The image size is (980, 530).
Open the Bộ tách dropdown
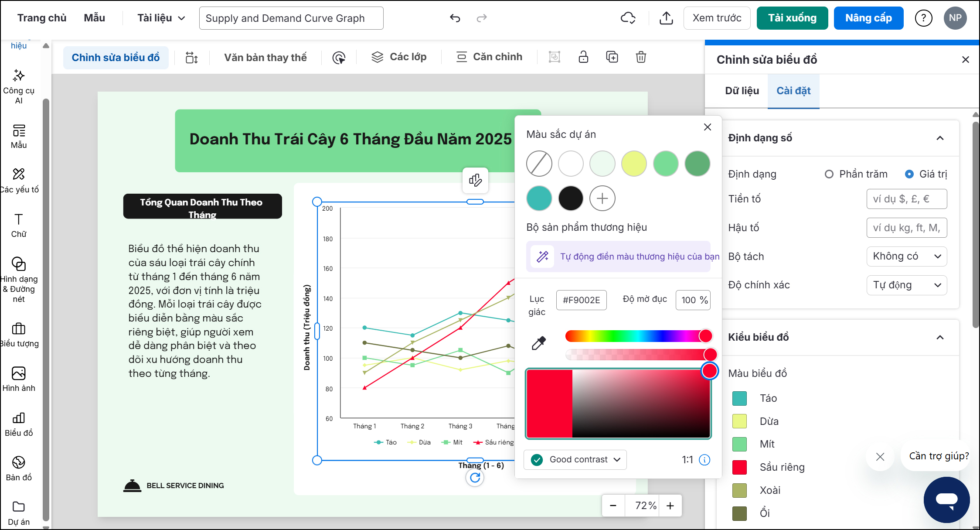point(906,256)
